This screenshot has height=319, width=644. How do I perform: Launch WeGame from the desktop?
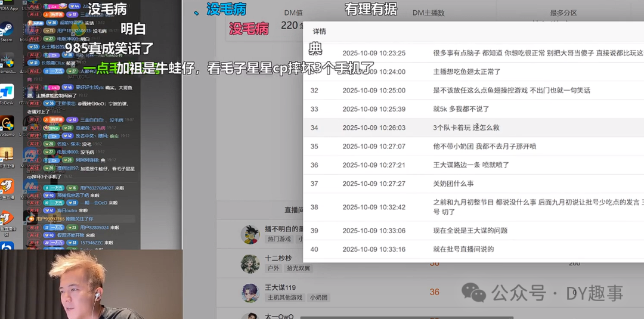pyautogui.click(x=7, y=126)
